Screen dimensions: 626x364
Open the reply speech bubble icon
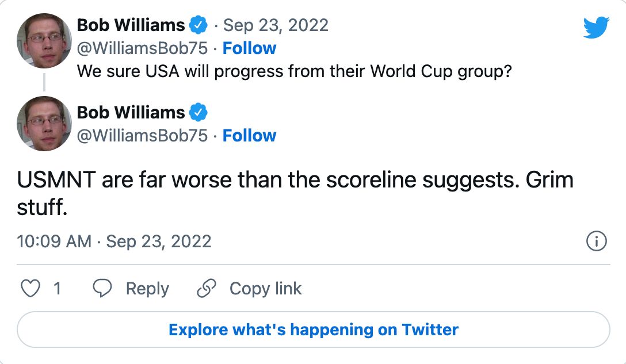[101, 288]
